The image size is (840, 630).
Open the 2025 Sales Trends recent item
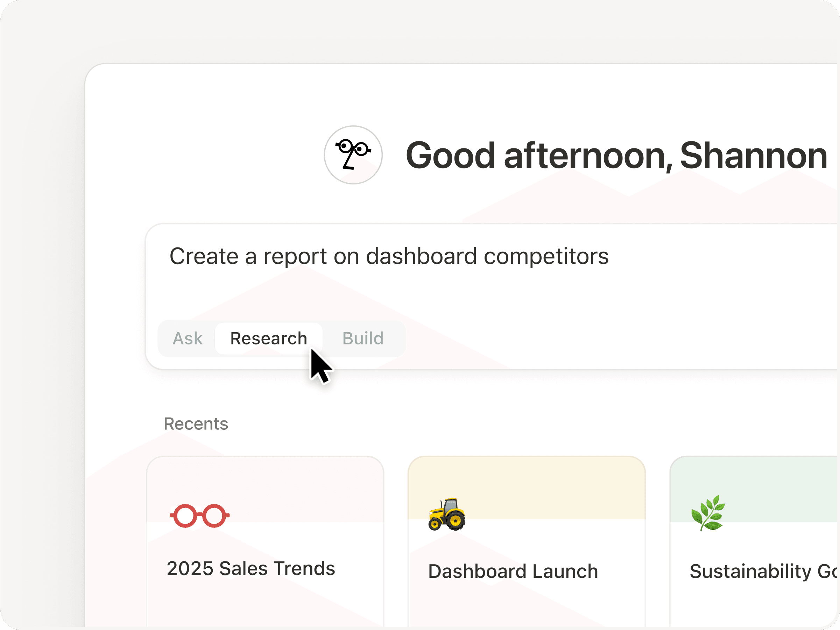265,540
